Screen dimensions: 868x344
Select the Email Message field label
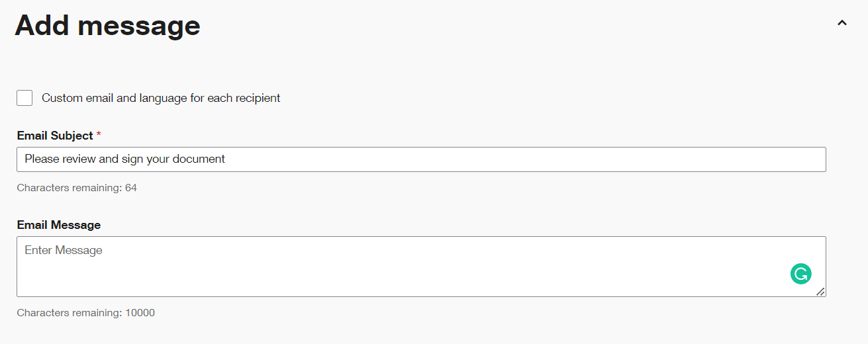[59, 225]
